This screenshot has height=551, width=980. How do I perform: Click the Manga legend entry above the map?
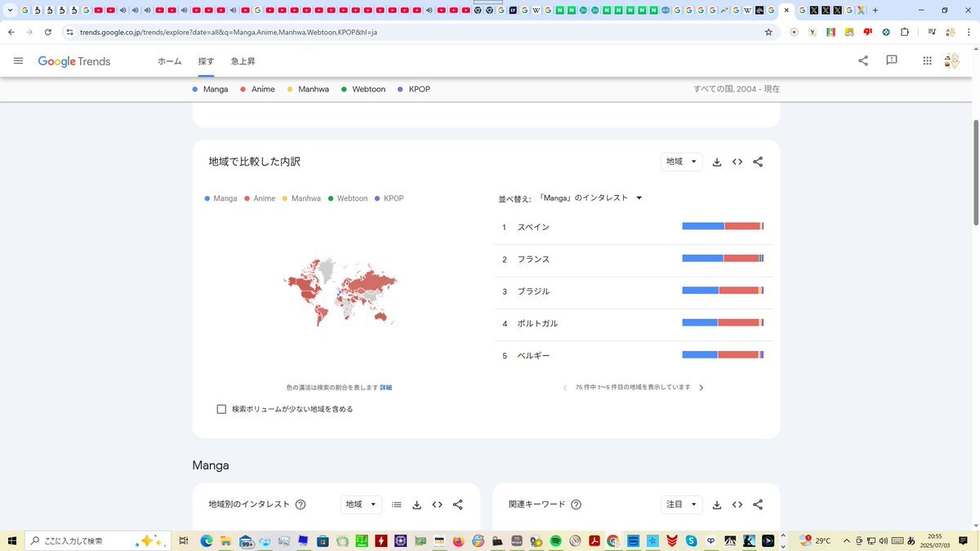point(221,198)
